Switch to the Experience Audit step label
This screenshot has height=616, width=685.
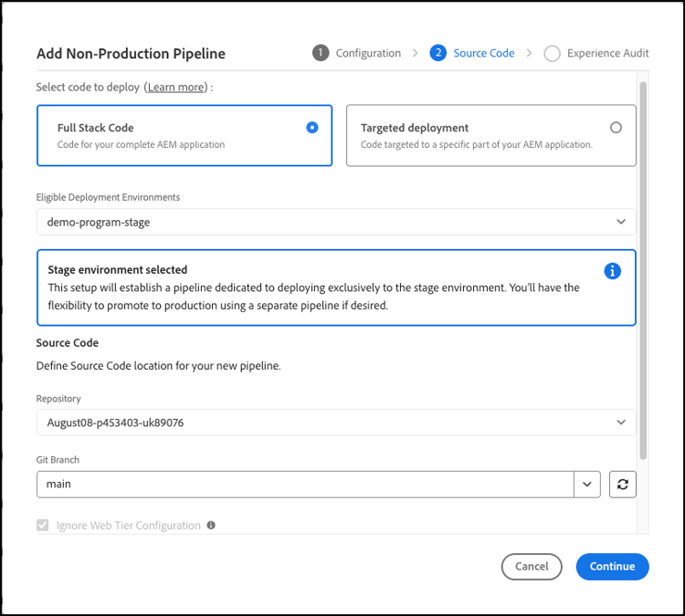(x=607, y=53)
